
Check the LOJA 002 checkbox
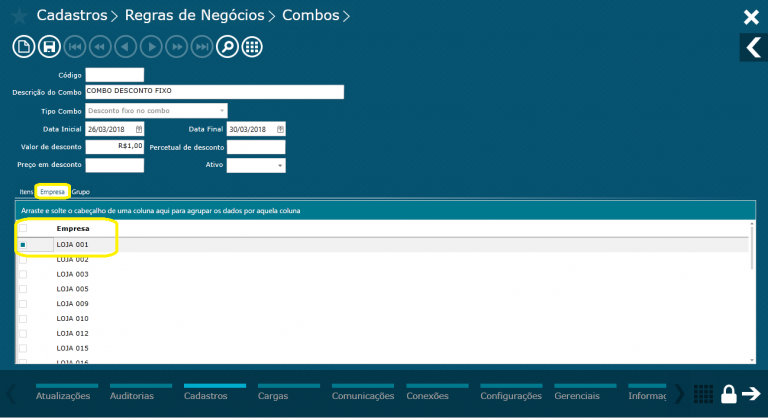(23, 260)
